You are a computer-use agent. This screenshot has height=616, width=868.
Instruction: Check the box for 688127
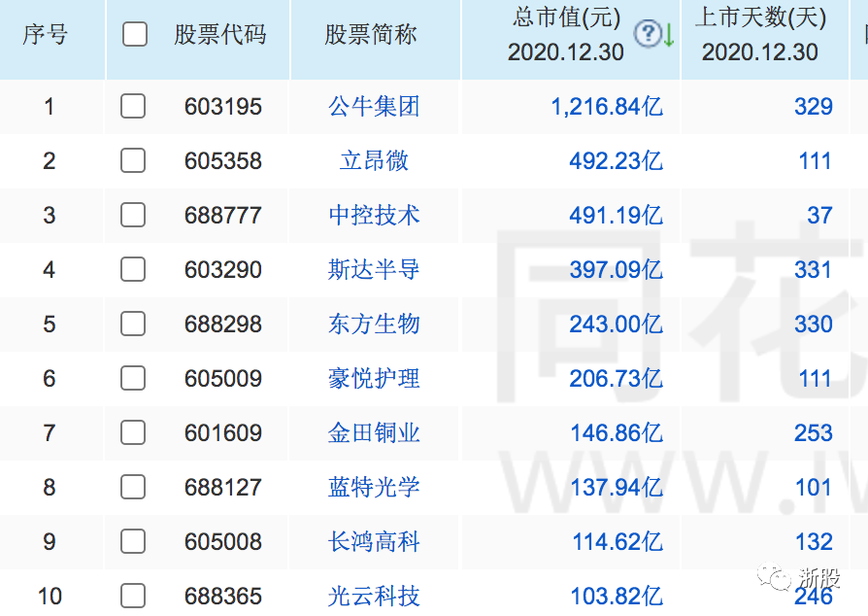click(133, 487)
